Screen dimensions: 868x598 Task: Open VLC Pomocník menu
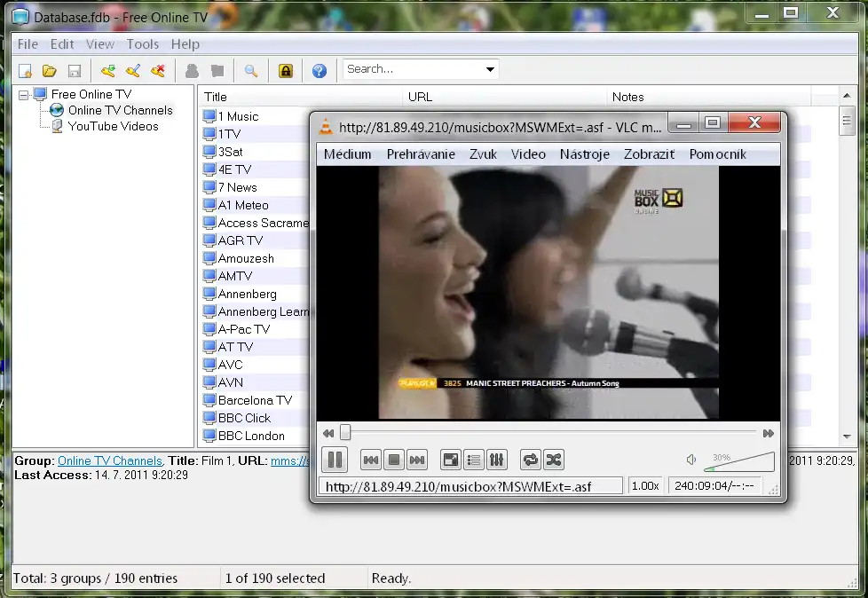pos(718,154)
